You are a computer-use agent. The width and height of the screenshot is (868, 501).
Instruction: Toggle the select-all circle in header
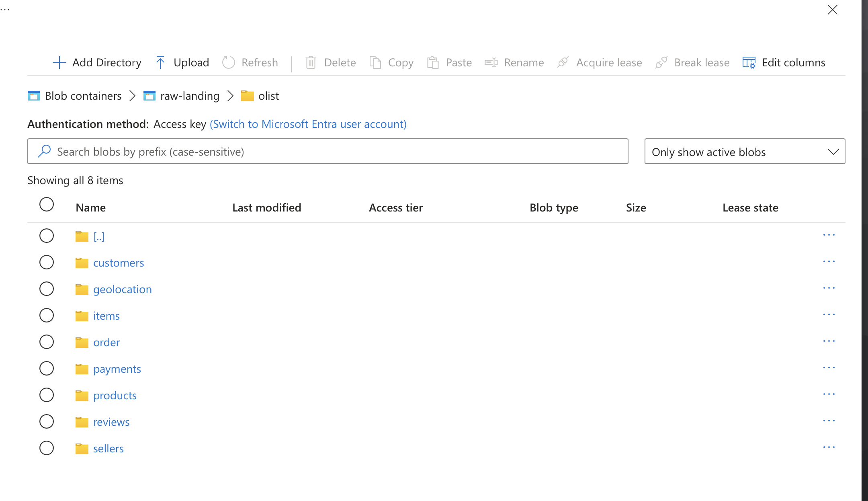pos(47,204)
